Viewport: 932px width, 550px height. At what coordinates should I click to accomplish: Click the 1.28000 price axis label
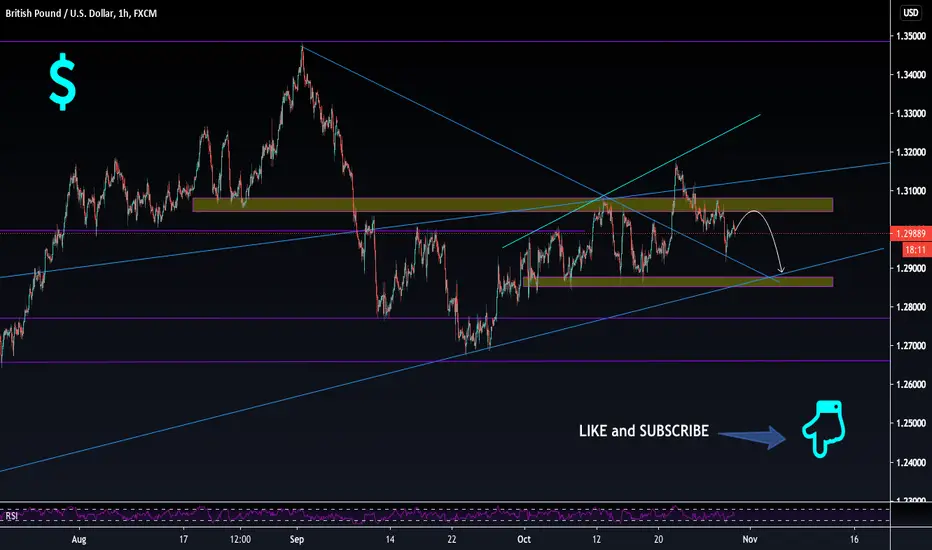point(911,307)
